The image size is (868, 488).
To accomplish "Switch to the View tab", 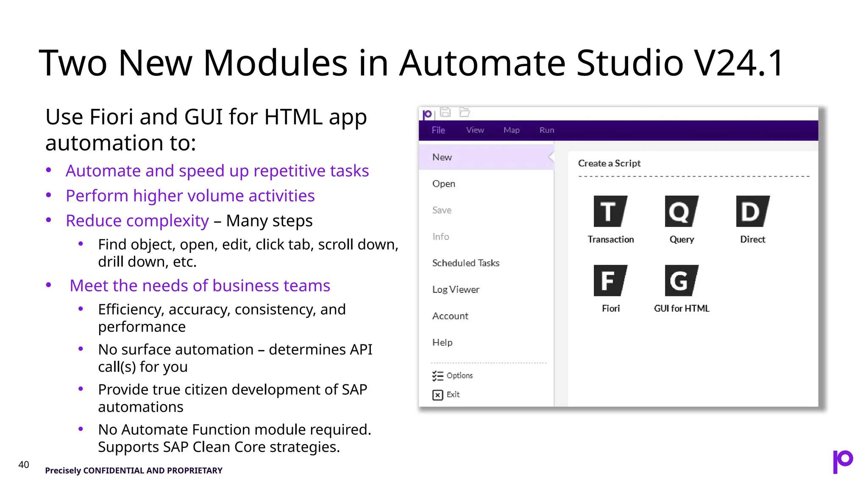I will point(475,130).
